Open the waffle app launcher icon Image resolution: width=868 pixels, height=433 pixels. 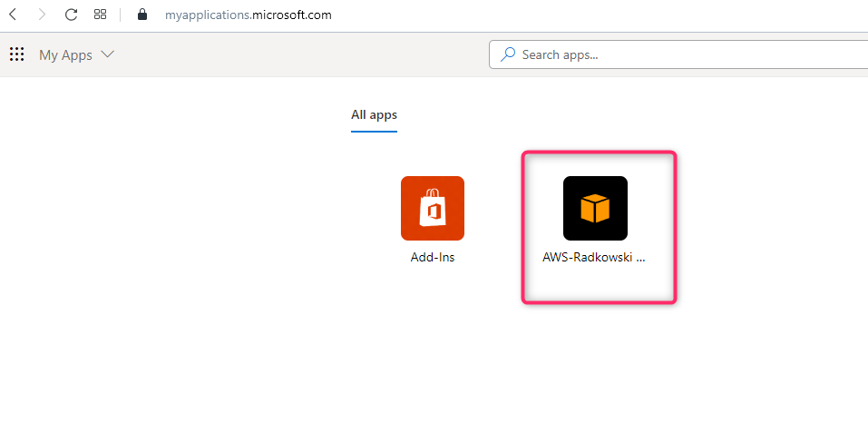16,54
